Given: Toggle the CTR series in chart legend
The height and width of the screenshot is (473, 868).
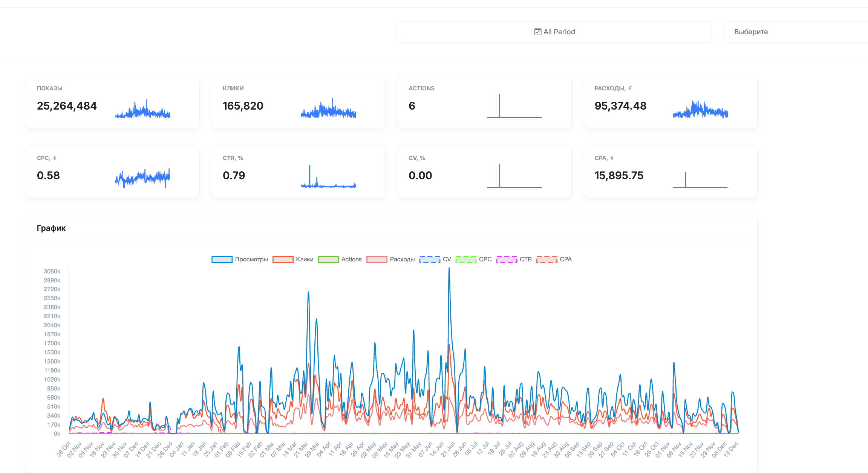Looking at the screenshot, I should pyautogui.click(x=514, y=259).
